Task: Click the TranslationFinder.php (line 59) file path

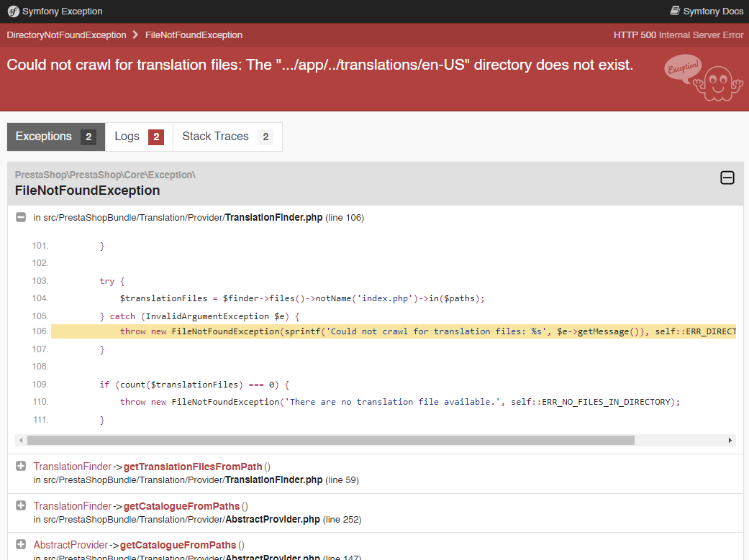Action: coord(196,479)
